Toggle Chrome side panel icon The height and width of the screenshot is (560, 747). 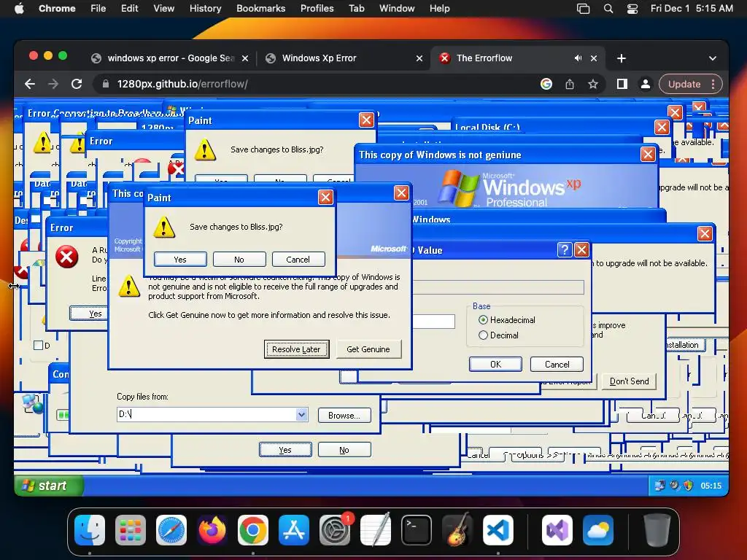(x=622, y=85)
